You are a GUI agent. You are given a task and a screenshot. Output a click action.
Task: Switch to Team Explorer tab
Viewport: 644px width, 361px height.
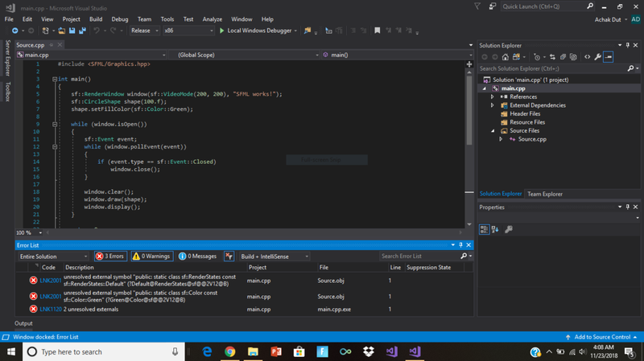(x=545, y=194)
